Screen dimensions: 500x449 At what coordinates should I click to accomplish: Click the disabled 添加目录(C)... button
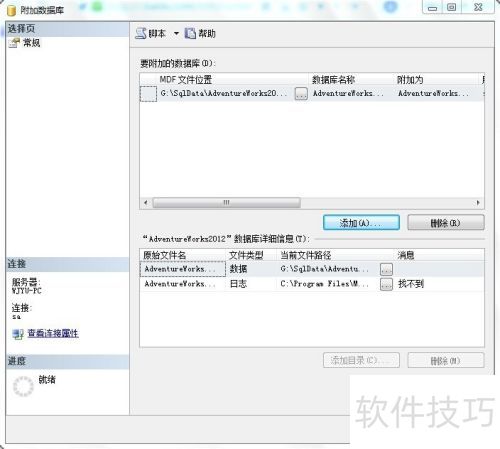coord(361,360)
